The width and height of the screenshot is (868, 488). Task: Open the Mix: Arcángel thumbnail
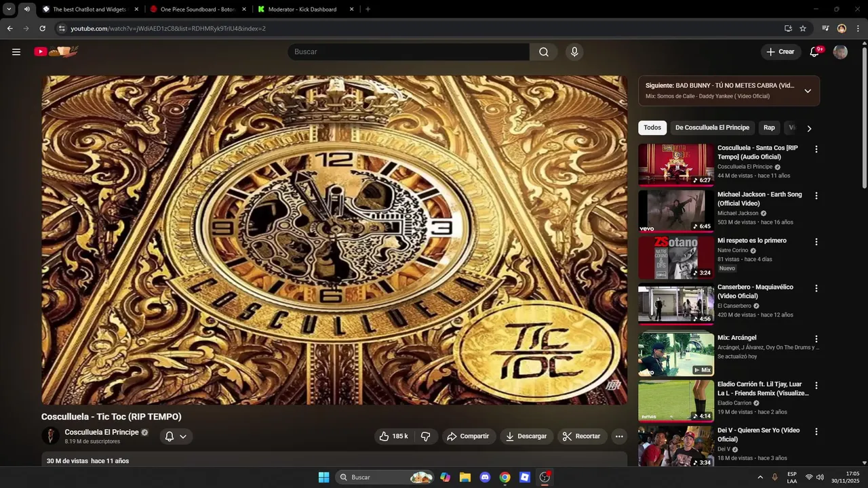[x=676, y=354]
